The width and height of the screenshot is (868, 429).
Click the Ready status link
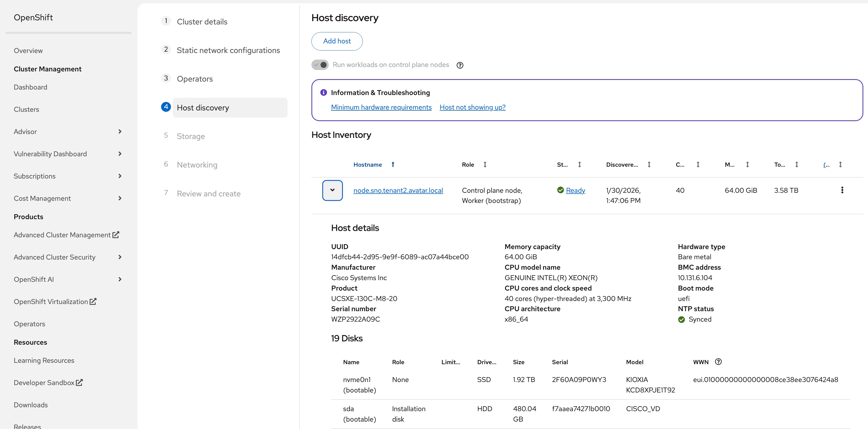575,190
